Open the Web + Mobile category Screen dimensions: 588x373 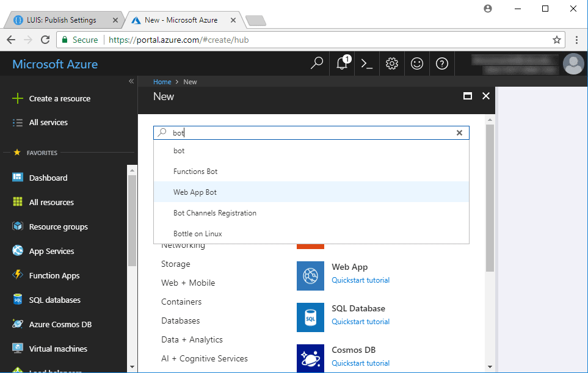click(188, 283)
